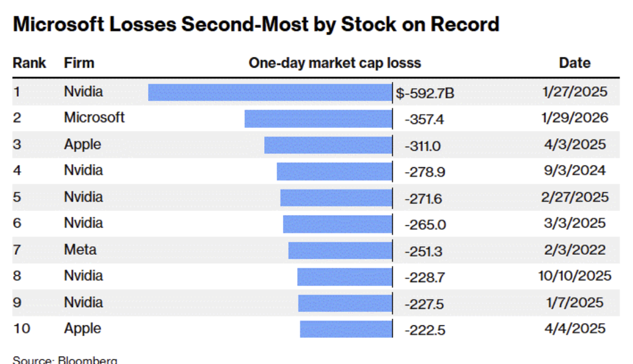Click the One-day market cap loss header

[334, 63]
